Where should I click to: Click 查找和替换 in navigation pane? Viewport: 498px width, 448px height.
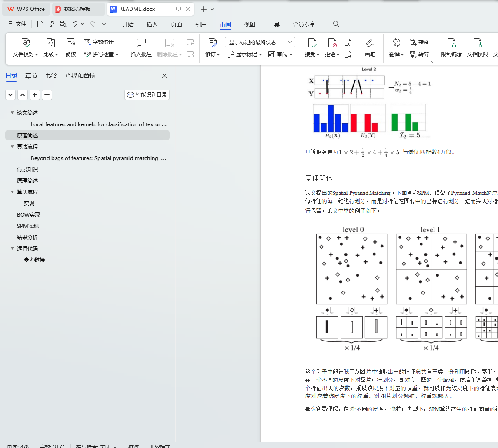80,76
